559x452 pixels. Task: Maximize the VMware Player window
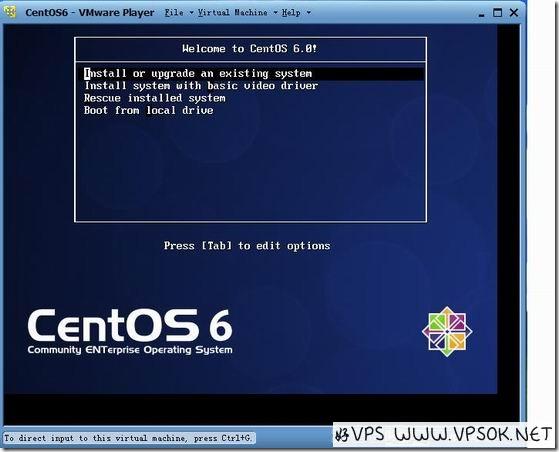coord(497,13)
